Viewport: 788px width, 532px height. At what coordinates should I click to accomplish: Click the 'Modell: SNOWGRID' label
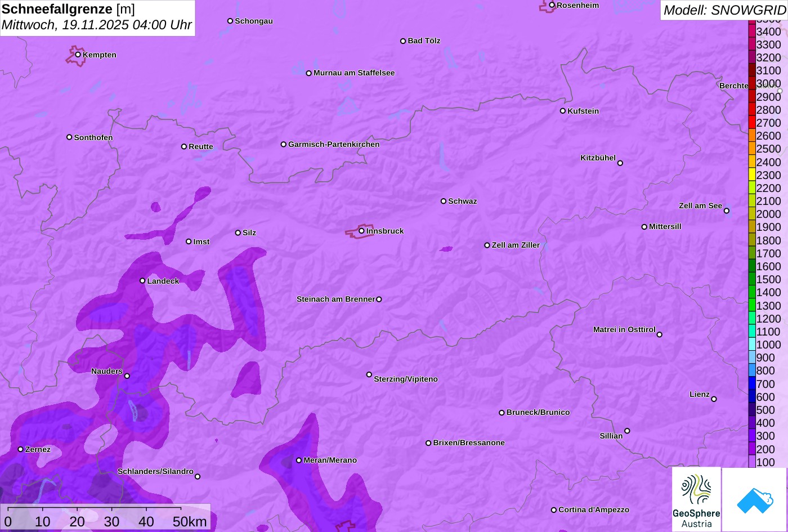pyautogui.click(x=724, y=10)
